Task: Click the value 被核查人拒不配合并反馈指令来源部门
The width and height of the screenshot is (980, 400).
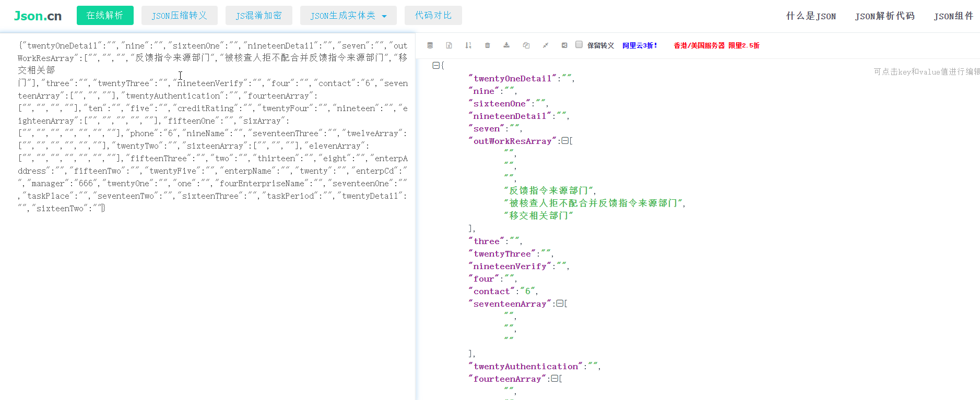Action: click(594, 203)
